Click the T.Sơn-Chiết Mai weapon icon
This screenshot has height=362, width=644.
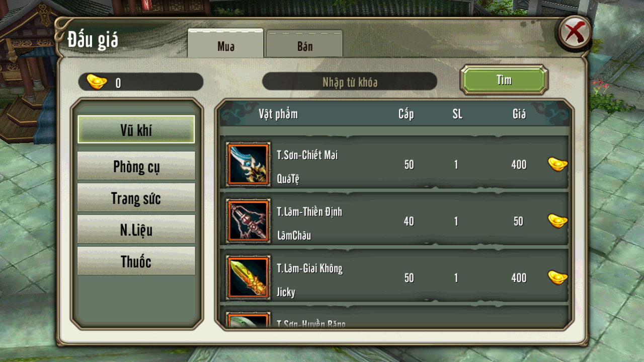(249, 164)
